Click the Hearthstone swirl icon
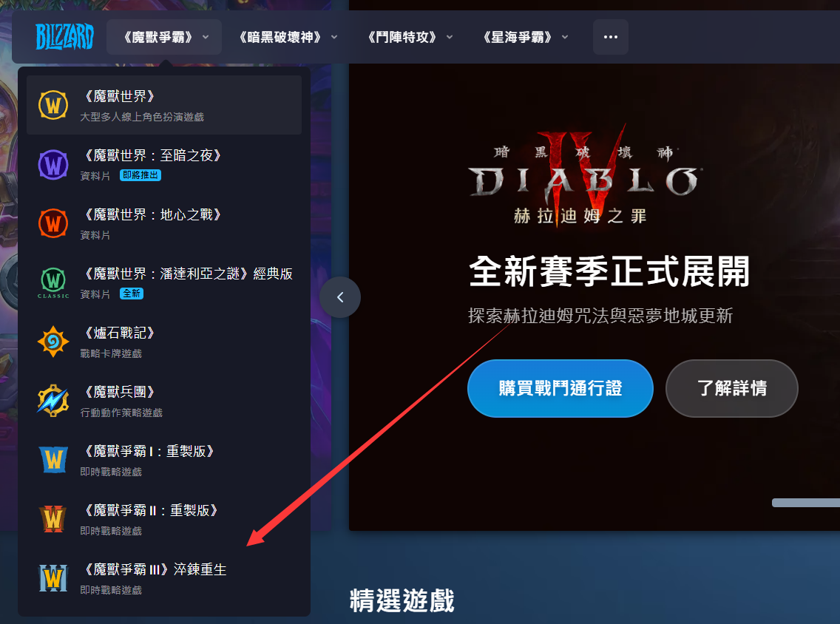This screenshot has height=624, width=840. tap(53, 342)
